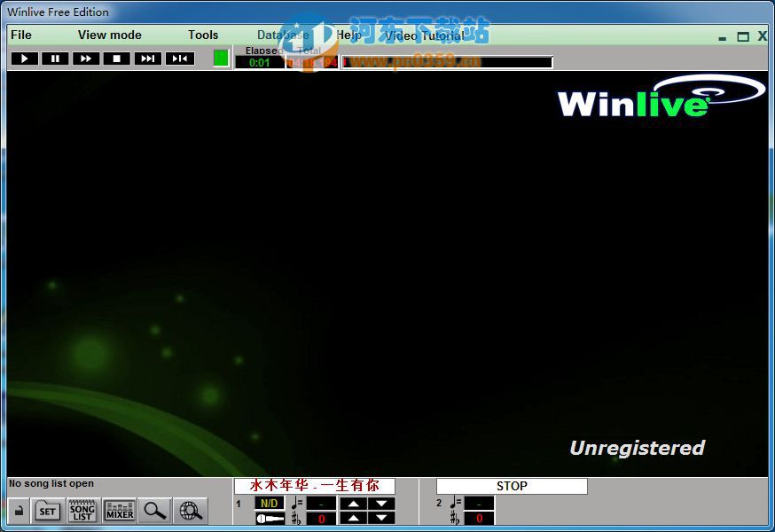The height and width of the screenshot is (532, 775).
Task: Lower key with the pitch down arrow
Action: [382, 520]
